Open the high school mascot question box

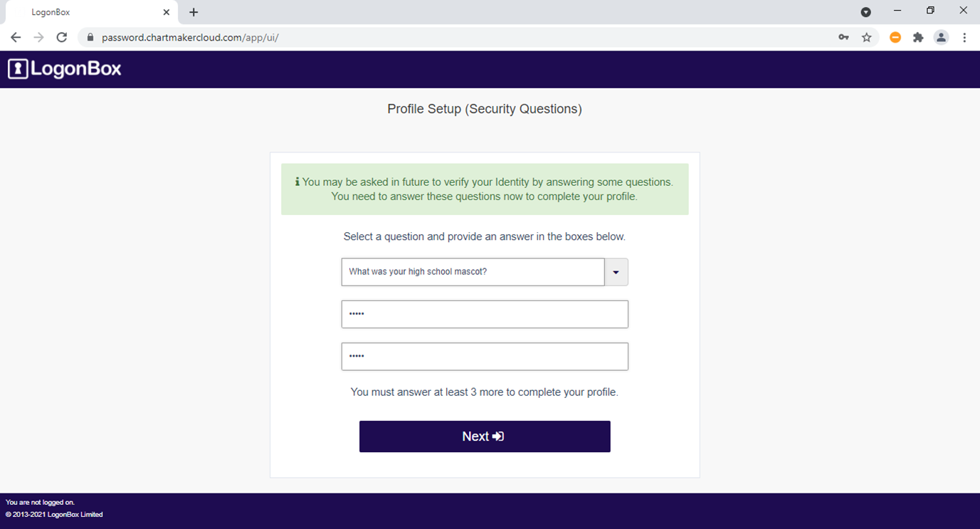(x=473, y=272)
